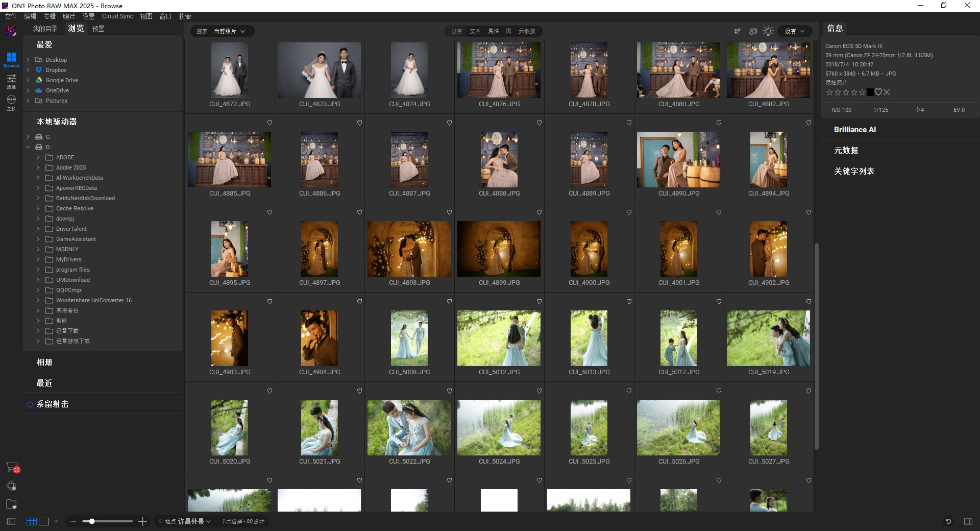Toggle the left panel visibility icon
The width and height of the screenshot is (980, 531).
point(11,521)
